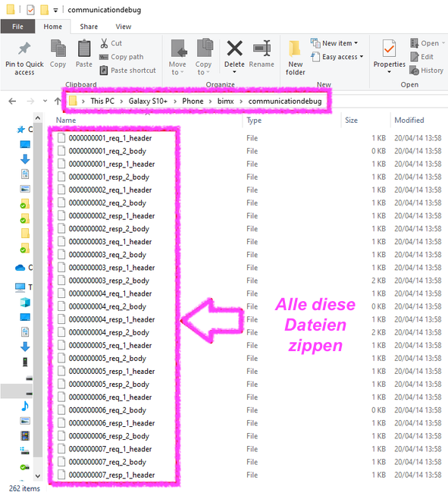Switch to the Home ribbon tab

coord(53,27)
